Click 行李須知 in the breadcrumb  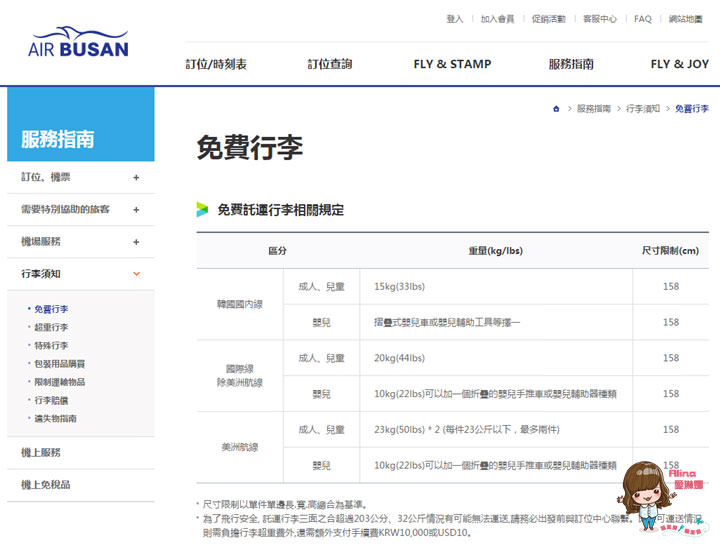point(642,108)
